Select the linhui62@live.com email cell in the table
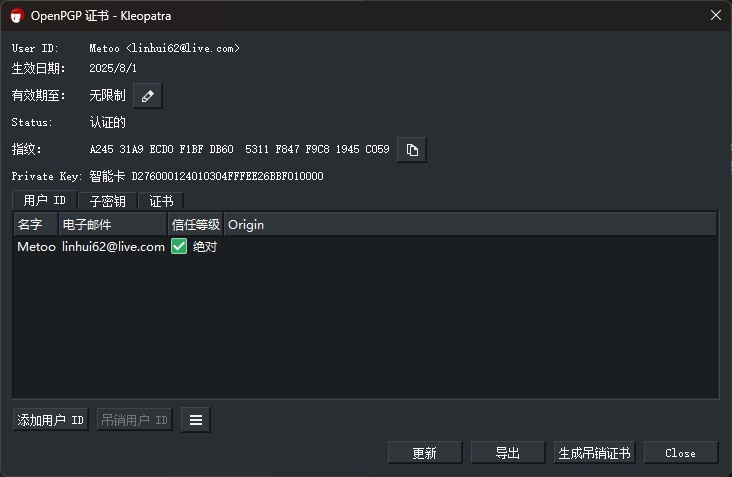This screenshot has width=732, height=477. [x=113, y=246]
